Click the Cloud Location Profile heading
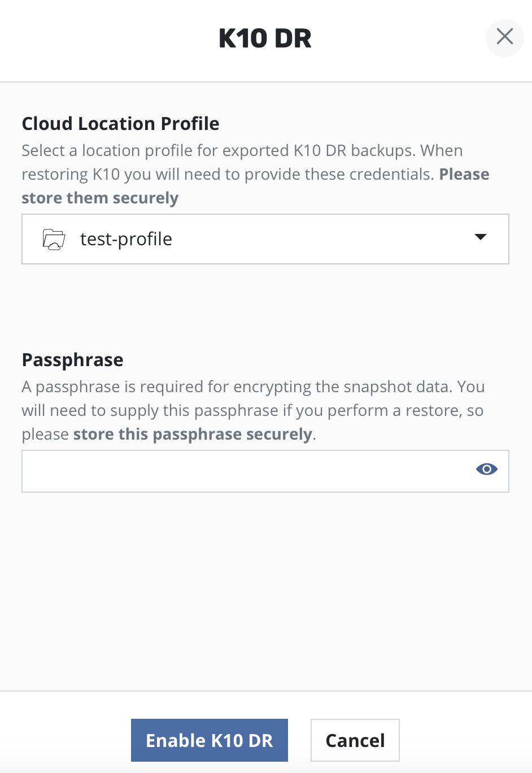The height and width of the screenshot is (773, 532). coord(120,124)
